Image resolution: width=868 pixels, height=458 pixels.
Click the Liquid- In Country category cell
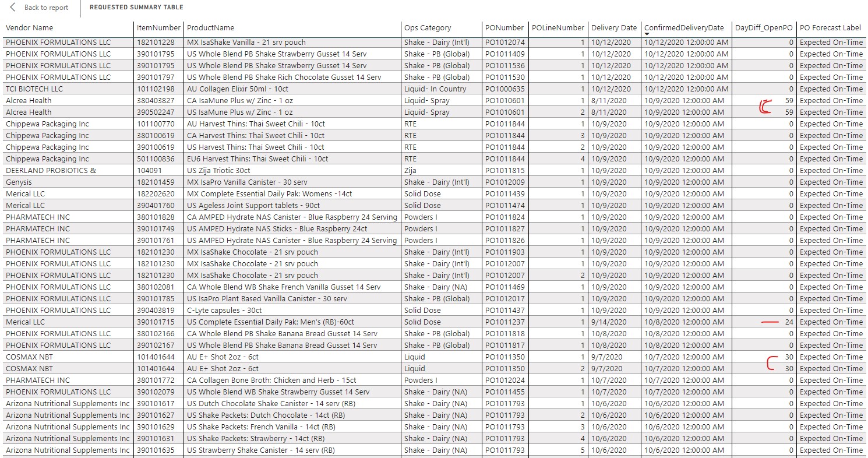click(x=435, y=89)
